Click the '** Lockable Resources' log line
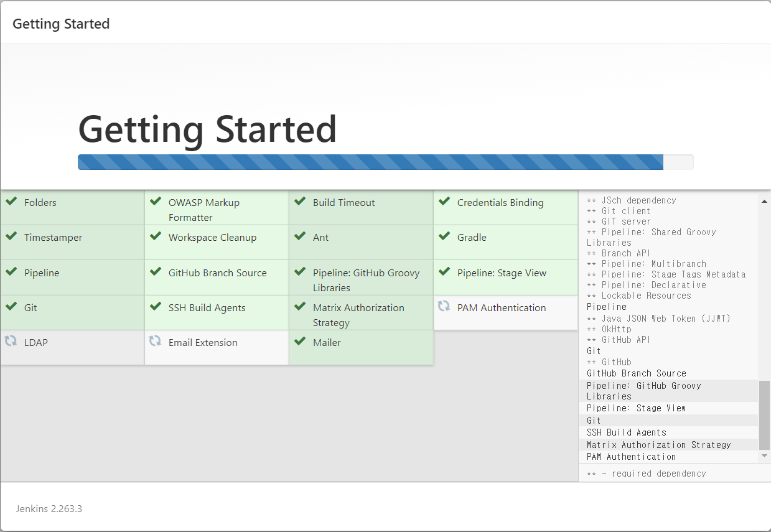Screen dimensions: 771x532 [639, 296]
